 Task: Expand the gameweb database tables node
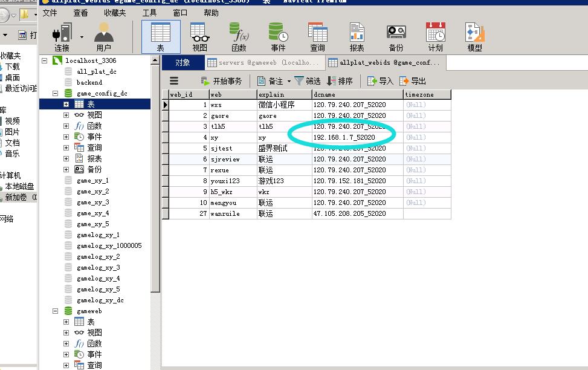66,322
